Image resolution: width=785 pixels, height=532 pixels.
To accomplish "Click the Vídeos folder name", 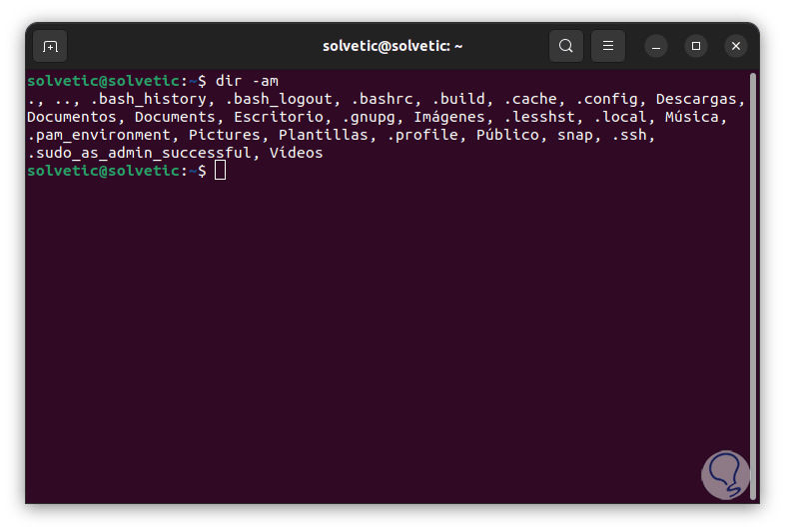I will click(296, 153).
